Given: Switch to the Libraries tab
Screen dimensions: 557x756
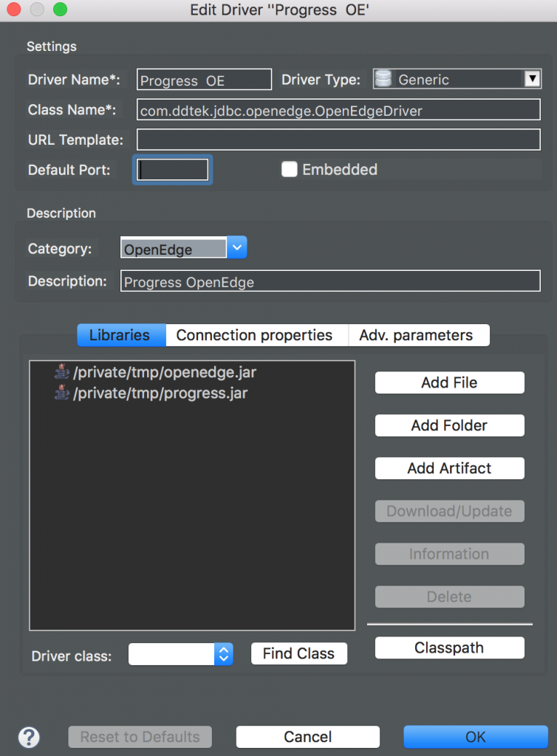Looking at the screenshot, I should 122,335.
